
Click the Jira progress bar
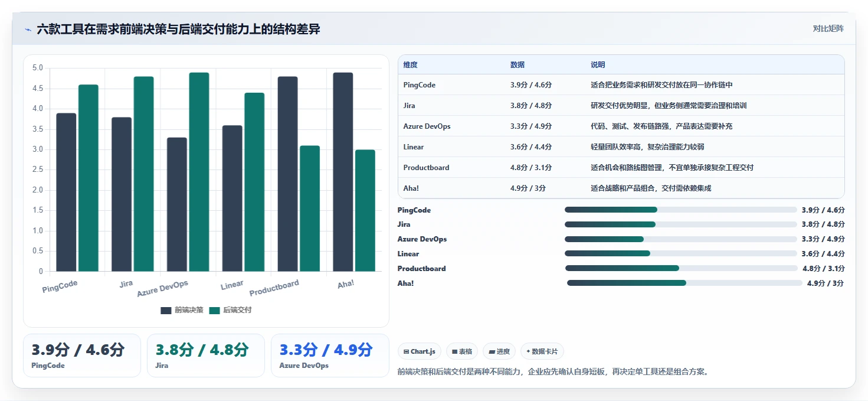tap(681, 224)
